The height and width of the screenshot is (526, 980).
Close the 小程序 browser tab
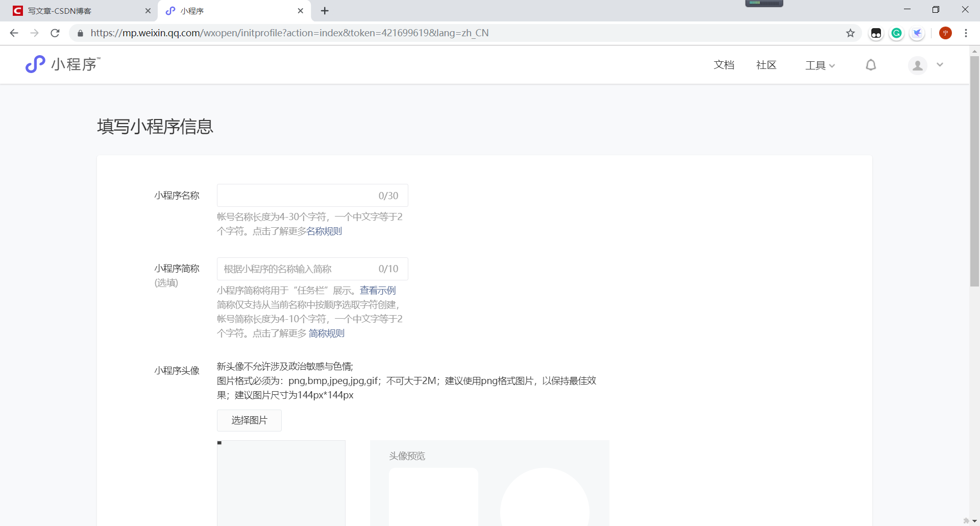[x=300, y=11]
